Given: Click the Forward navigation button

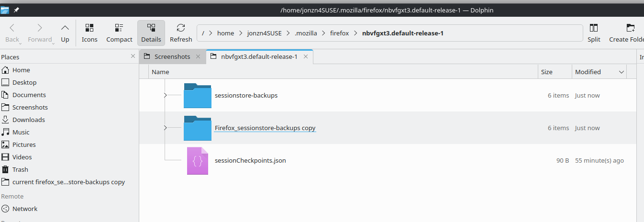Looking at the screenshot, I should click(x=40, y=33).
